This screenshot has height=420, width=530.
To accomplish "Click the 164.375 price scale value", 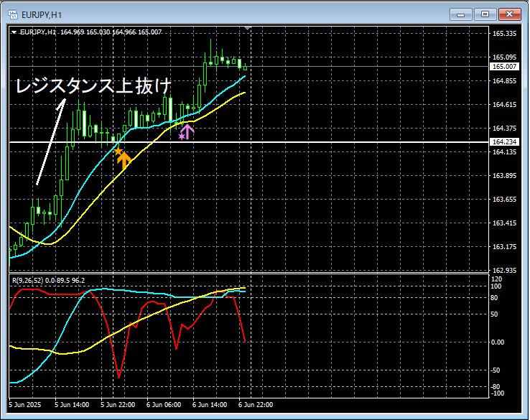I will pos(504,129).
